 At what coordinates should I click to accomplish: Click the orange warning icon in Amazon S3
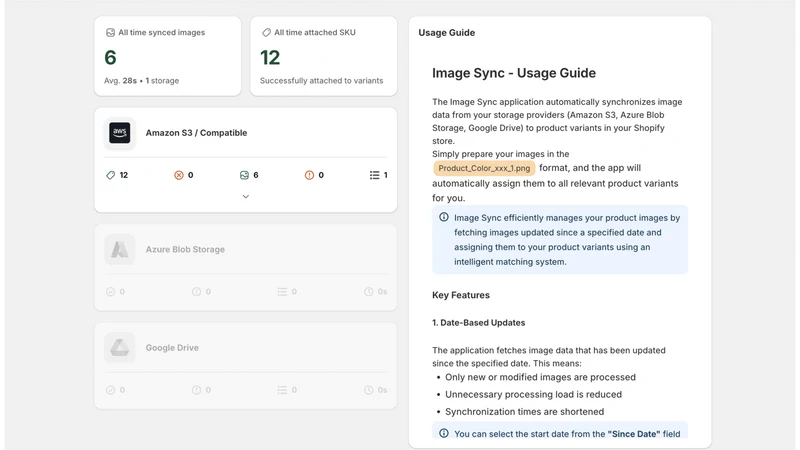309,175
